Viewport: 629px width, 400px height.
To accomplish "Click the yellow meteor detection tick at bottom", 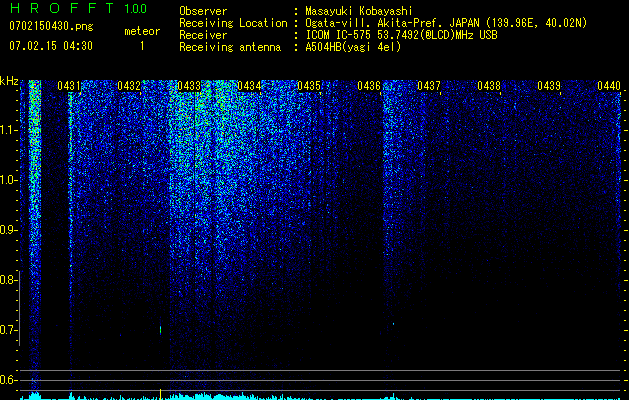I will (x=160, y=394).
